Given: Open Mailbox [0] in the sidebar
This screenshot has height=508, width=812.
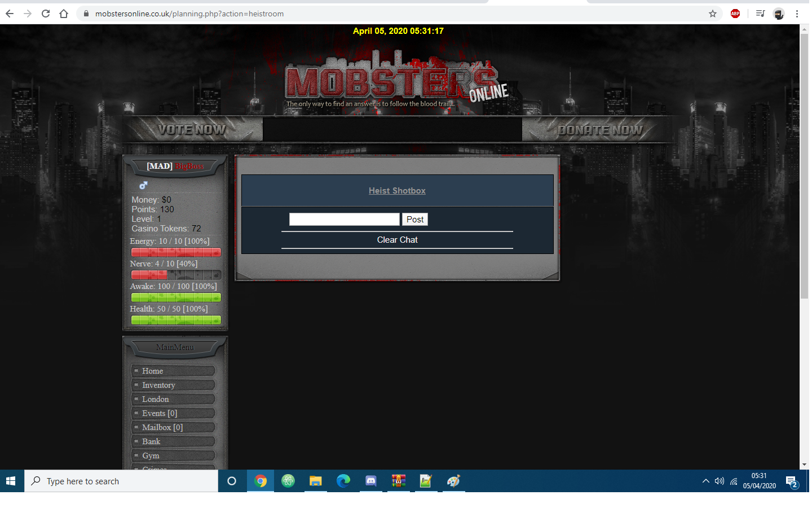Looking at the screenshot, I should pyautogui.click(x=162, y=427).
